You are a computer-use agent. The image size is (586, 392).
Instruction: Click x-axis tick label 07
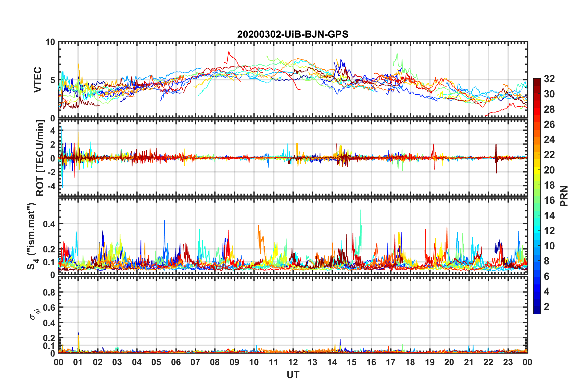pyautogui.click(x=195, y=362)
